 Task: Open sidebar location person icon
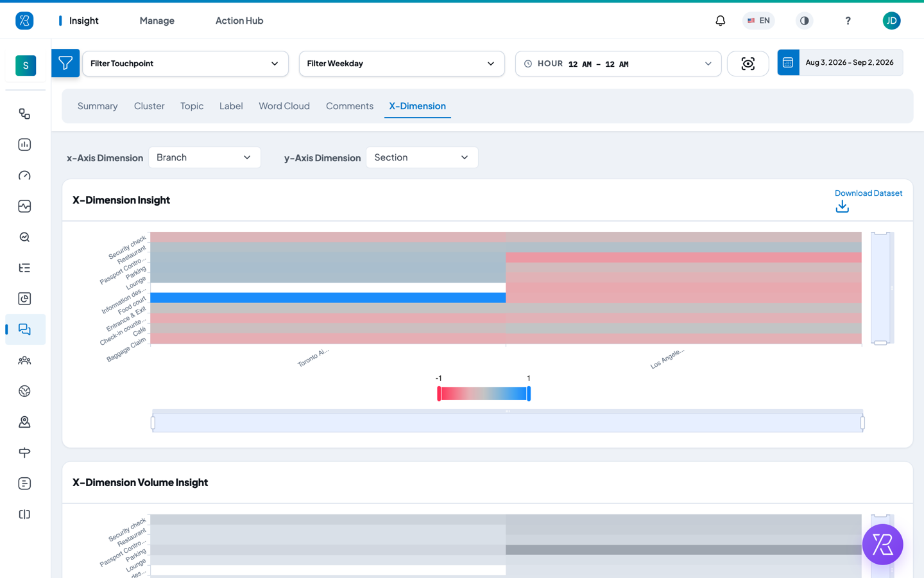24,422
